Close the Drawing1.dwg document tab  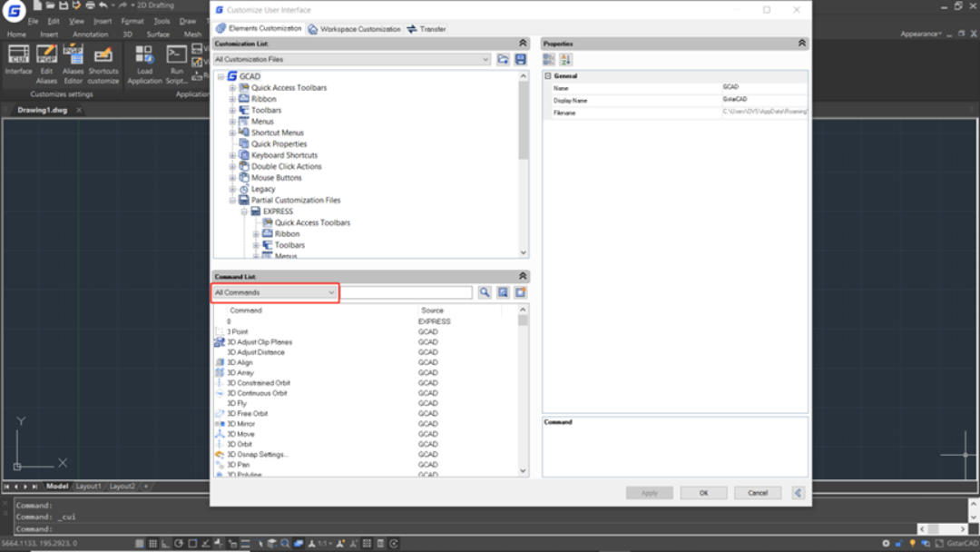pos(79,110)
